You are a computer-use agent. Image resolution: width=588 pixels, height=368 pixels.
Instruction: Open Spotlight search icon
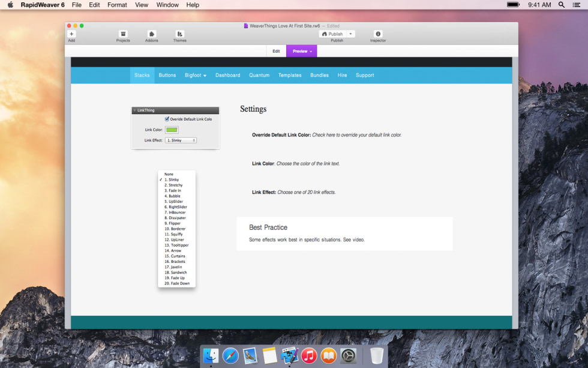[x=562, y=5]
